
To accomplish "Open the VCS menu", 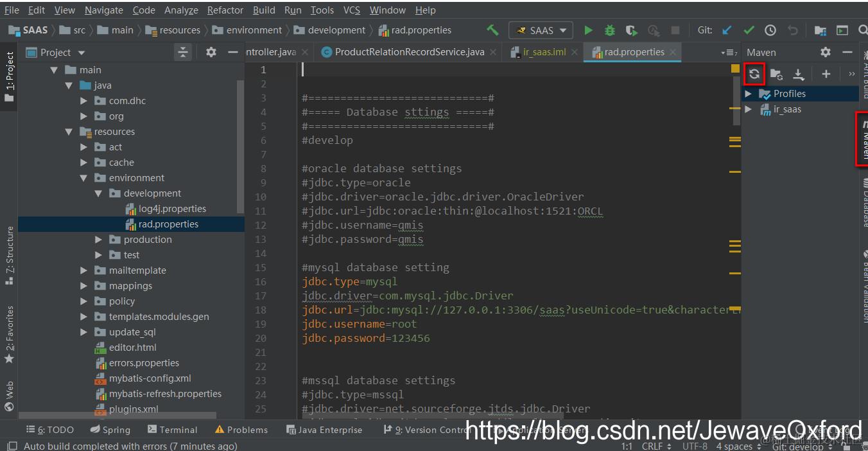I will tap(352, 10).
